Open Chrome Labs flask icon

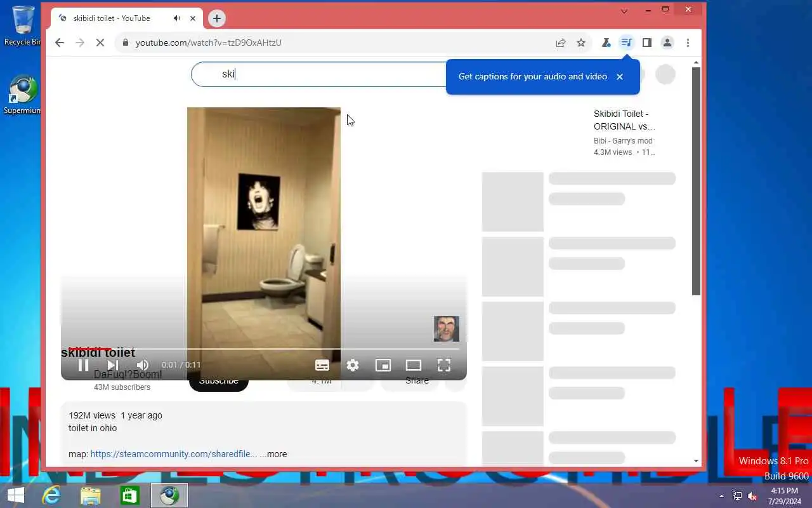[x=606, y=43]
